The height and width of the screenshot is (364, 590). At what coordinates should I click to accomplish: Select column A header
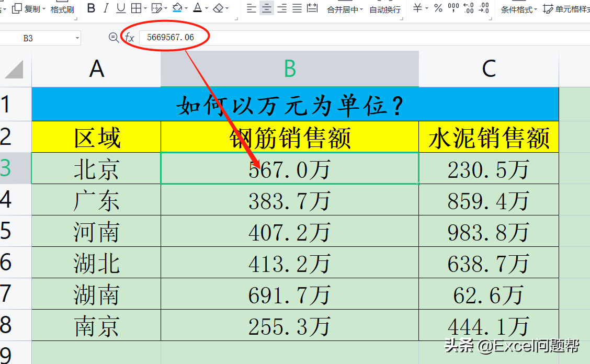(x=96, y=69)
